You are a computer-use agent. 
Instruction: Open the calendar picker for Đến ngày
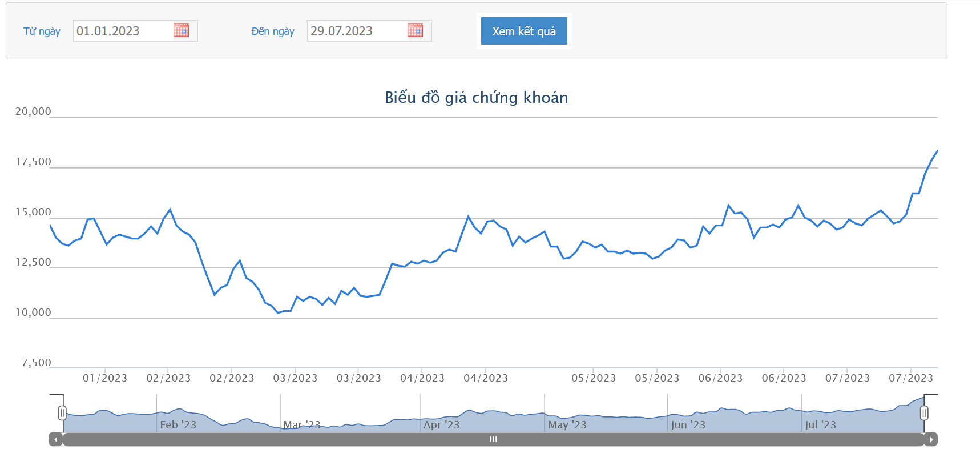tap(415, 31)
